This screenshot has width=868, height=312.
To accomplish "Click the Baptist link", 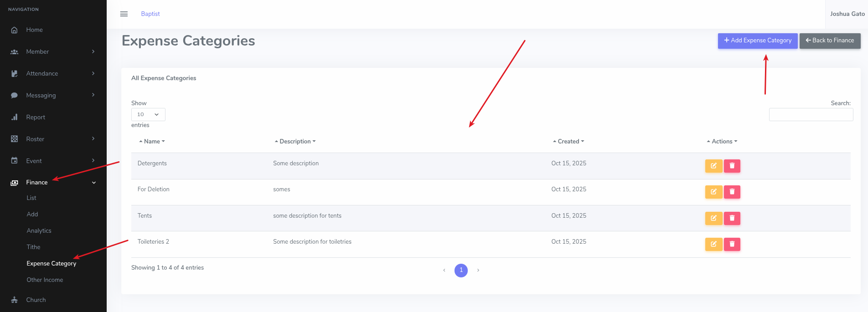I will coord(150,14).
